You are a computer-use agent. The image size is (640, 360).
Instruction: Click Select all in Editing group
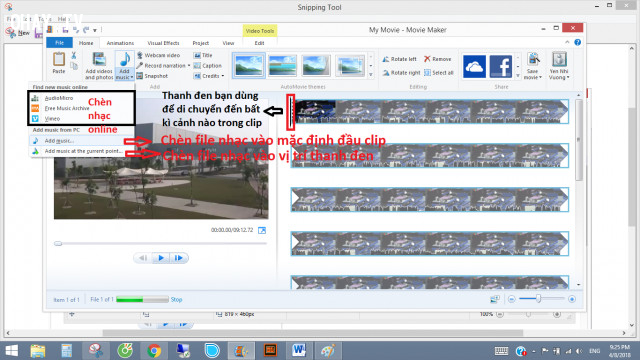[x=439, y=73]
